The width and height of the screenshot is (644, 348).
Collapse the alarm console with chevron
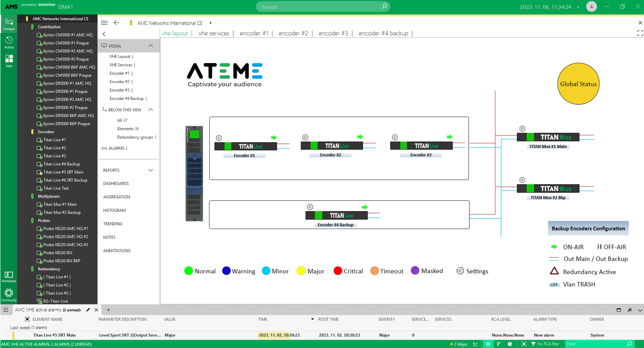[640, 310]
